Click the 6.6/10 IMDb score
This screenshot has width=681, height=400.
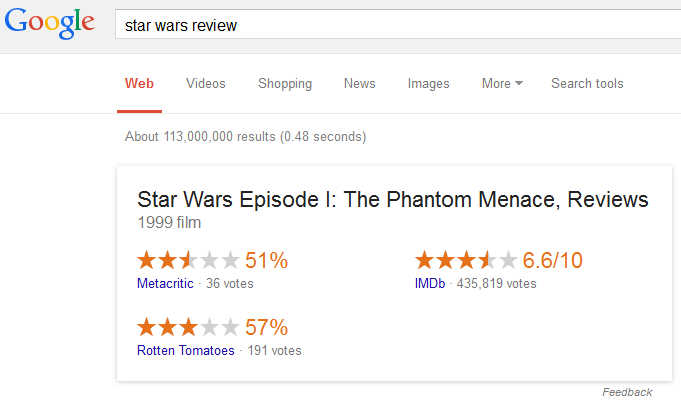tap(553, 261)
